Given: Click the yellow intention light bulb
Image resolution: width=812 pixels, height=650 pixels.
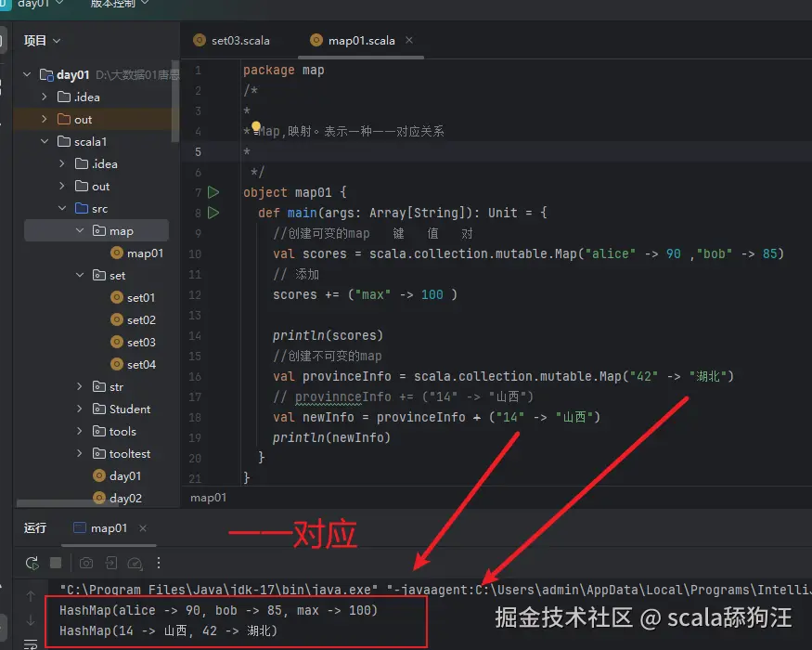Looking at the screenshot, I should click(x=256, y=126).
